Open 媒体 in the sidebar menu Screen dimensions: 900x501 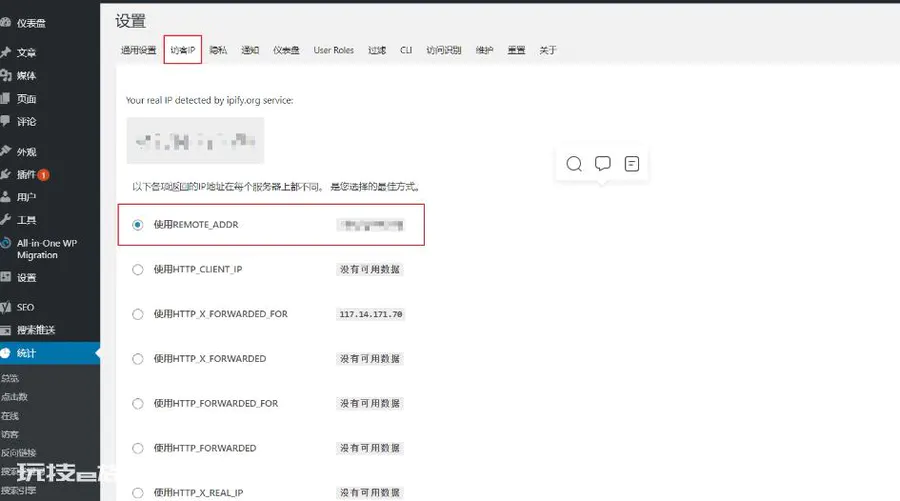click(x=26, y=75)
